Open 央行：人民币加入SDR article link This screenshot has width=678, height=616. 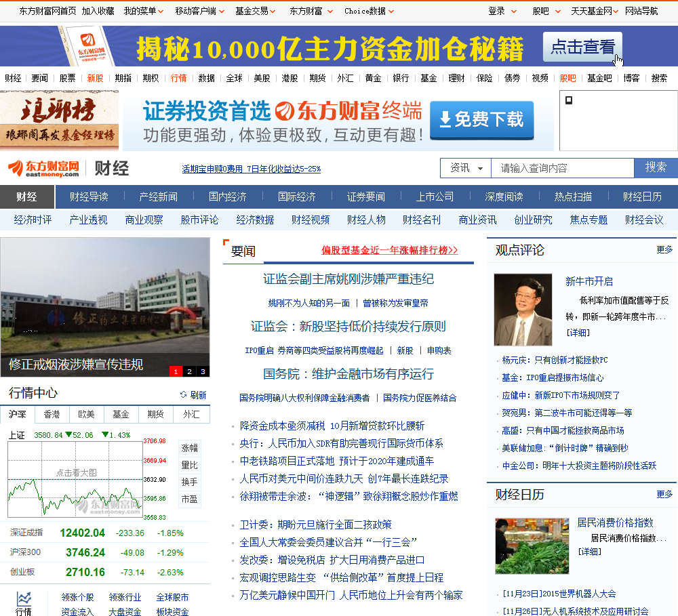pos(342,443)
